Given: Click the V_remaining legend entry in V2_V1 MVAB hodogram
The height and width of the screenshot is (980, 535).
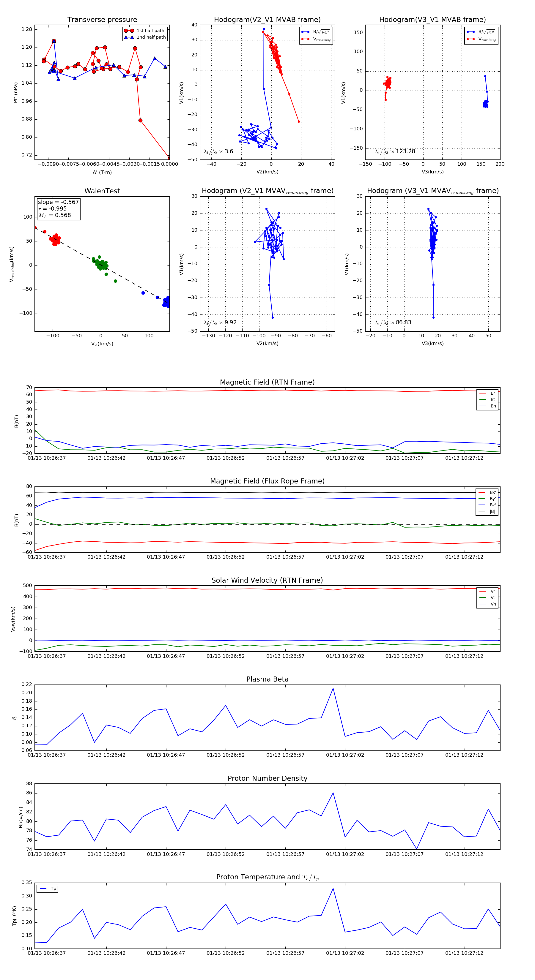Looking at the screenshot, I should [316, 39].
